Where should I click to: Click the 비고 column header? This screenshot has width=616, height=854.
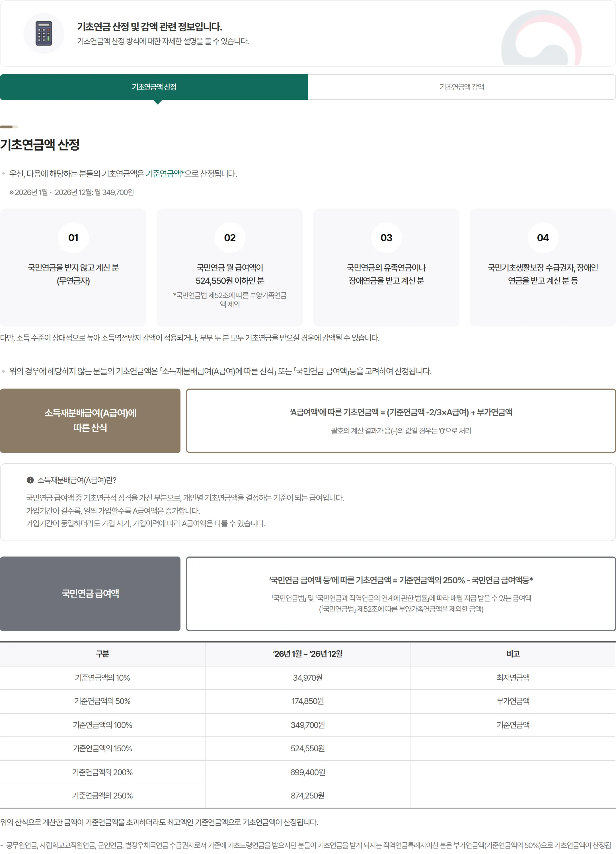(513, 654)
